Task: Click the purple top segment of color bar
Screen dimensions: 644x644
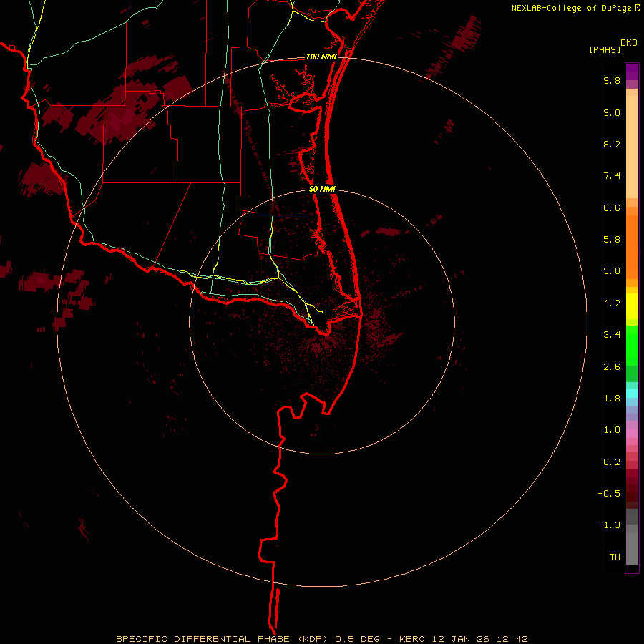Action: pos(632,72)
